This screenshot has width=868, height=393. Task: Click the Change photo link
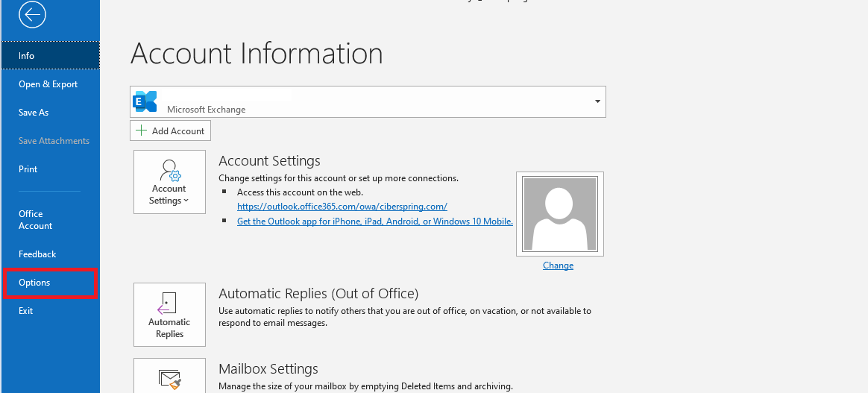point(558,265)
